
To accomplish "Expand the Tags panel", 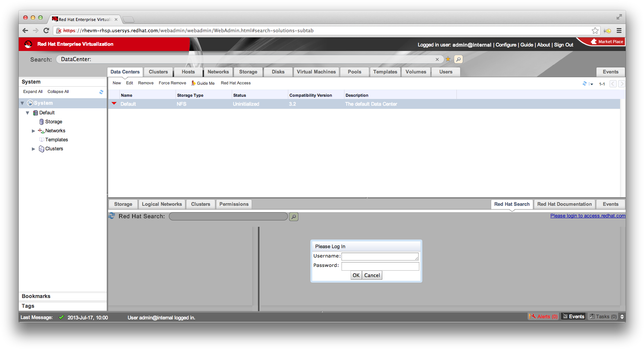I will coord(63,306).
